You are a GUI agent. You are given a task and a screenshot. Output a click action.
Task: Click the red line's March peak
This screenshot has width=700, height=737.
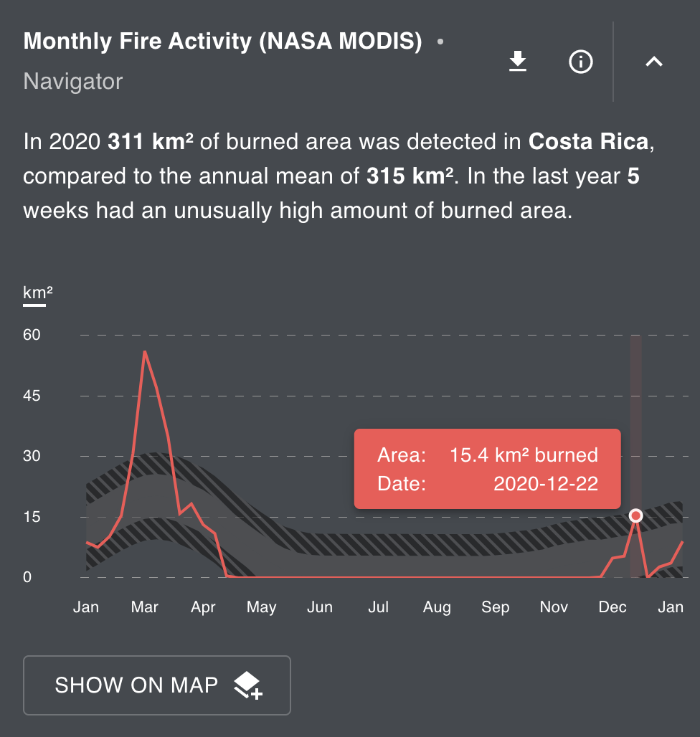pyautogui.click(x=145, y=351)
